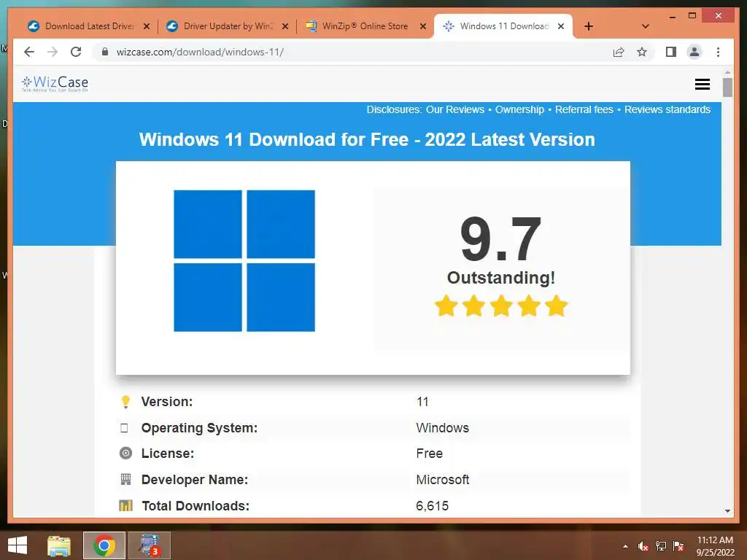Click the Windows 11 logo image
Screen dimensions: 747x560
tap(244, 260)
